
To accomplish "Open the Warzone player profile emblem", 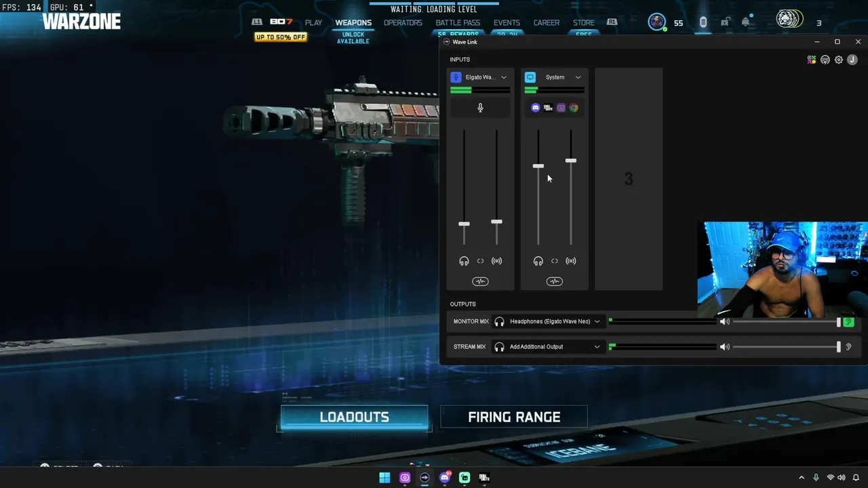I will (x=656, y=22).
